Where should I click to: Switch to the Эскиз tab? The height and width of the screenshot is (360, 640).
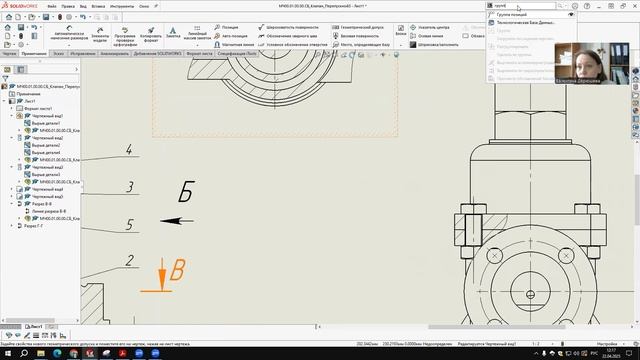point(58,53)
